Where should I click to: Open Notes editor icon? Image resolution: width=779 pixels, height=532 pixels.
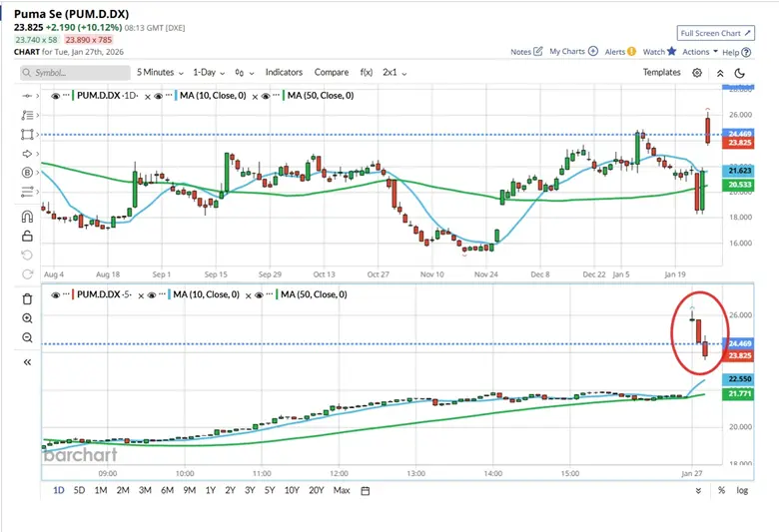pyautogui.click(x=538, y=51)
